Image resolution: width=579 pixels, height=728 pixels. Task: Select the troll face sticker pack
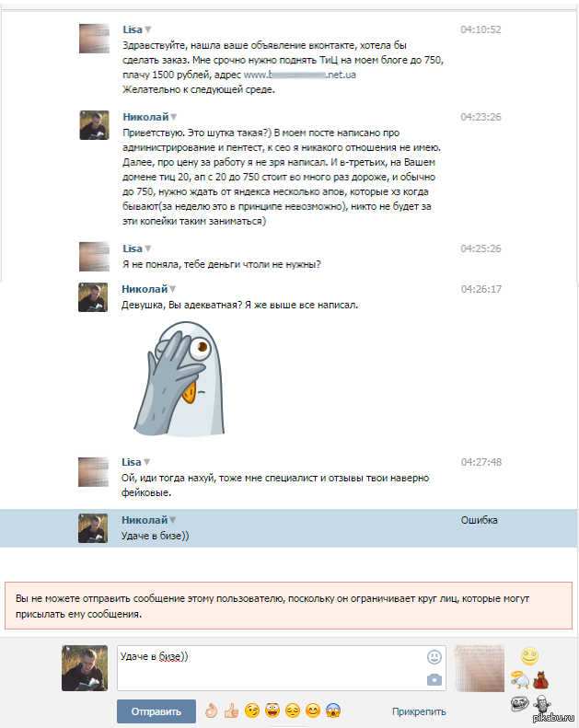[x=519, y=704]
